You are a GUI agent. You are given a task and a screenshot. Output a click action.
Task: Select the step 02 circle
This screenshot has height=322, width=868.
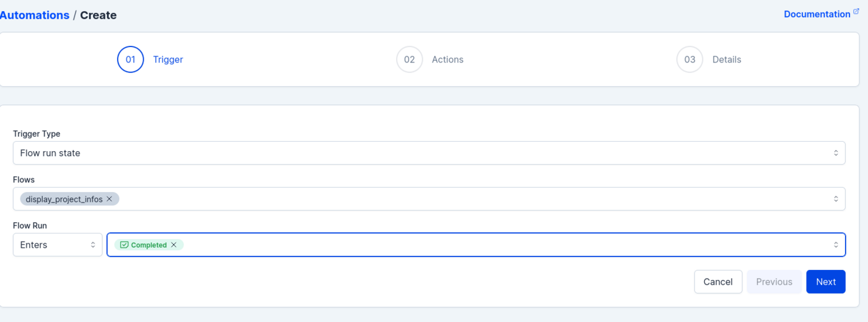(409, 59)
